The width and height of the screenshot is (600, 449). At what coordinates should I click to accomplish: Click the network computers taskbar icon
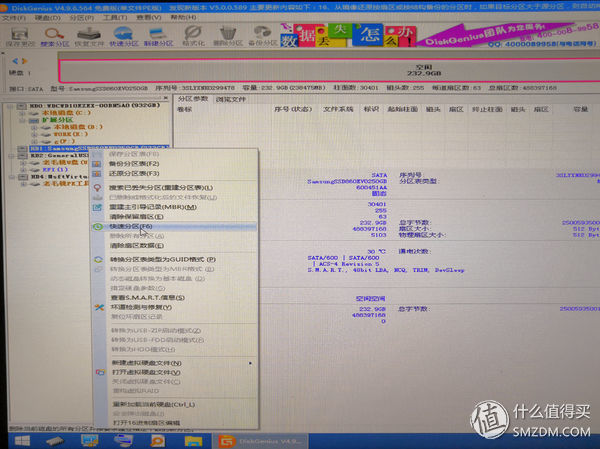123,441
